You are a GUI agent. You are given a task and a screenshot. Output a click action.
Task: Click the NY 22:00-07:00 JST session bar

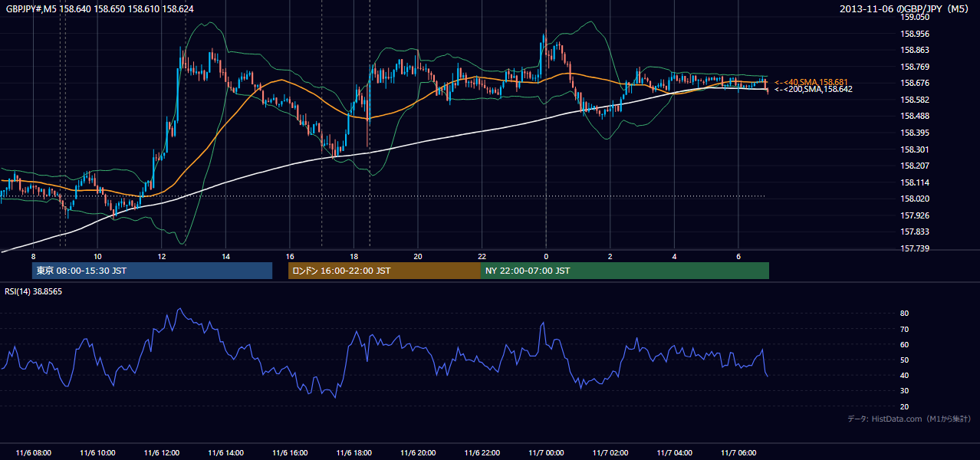click(625, 271)
